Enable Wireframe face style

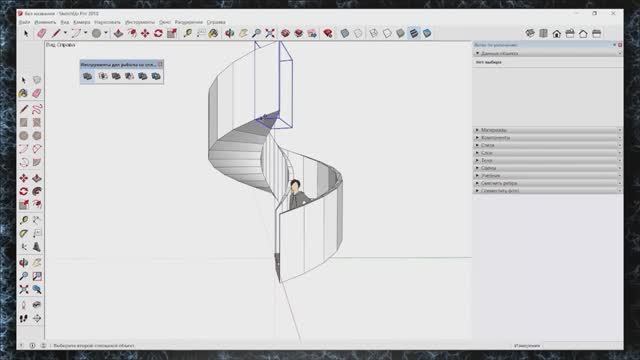(x=373, y=33)
